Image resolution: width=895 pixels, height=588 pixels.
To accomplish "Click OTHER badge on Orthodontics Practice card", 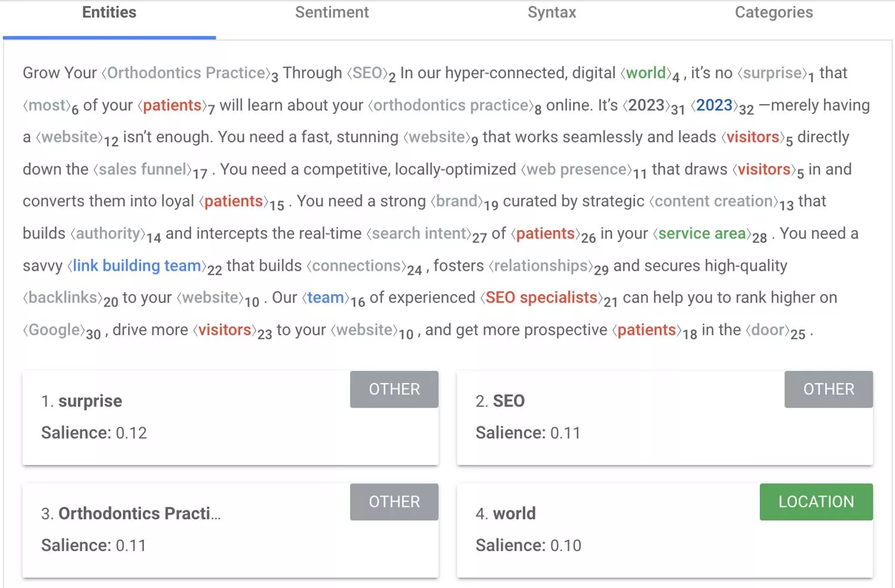I will pyautogui.click(x=394, y=502).
